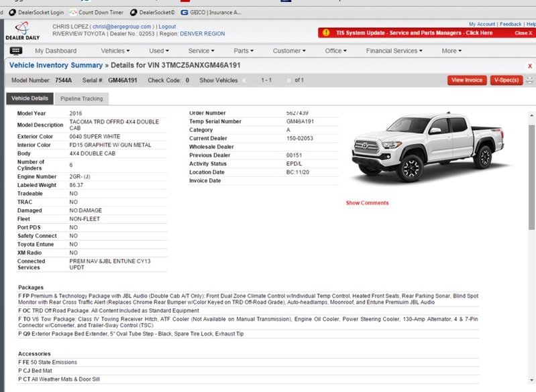
Task: Open the DealerSocket© bookmark
Action: coord(152,12)
